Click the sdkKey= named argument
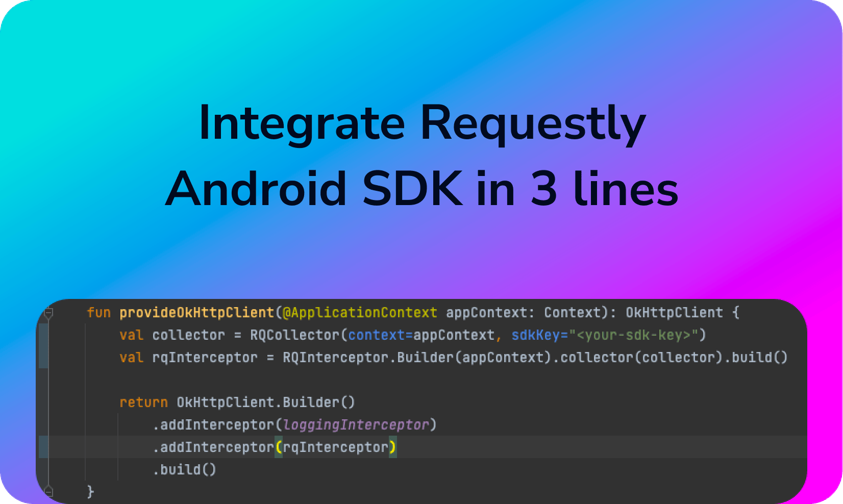 (539, 335)
